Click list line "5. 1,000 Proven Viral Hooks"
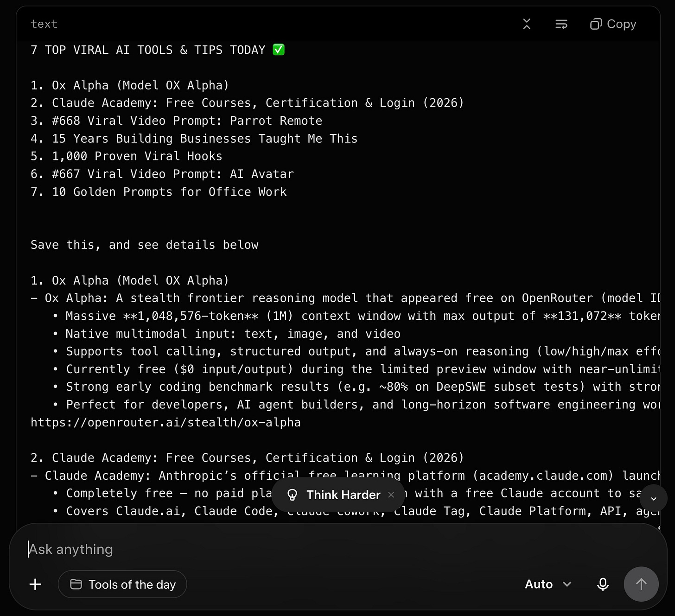This screenshot has width=675, height=616. (126, 156)
